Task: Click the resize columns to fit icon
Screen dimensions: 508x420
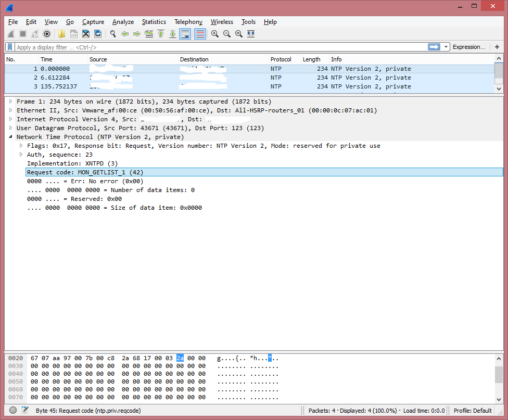Action: (x=251, y=34)
